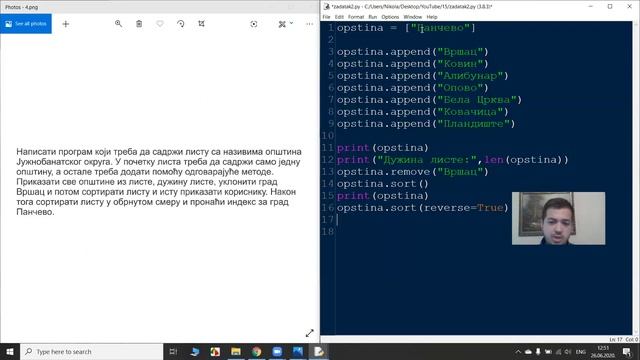
Task: Click the fullscreen expand arrow in Photos
Action: (310, 333)
